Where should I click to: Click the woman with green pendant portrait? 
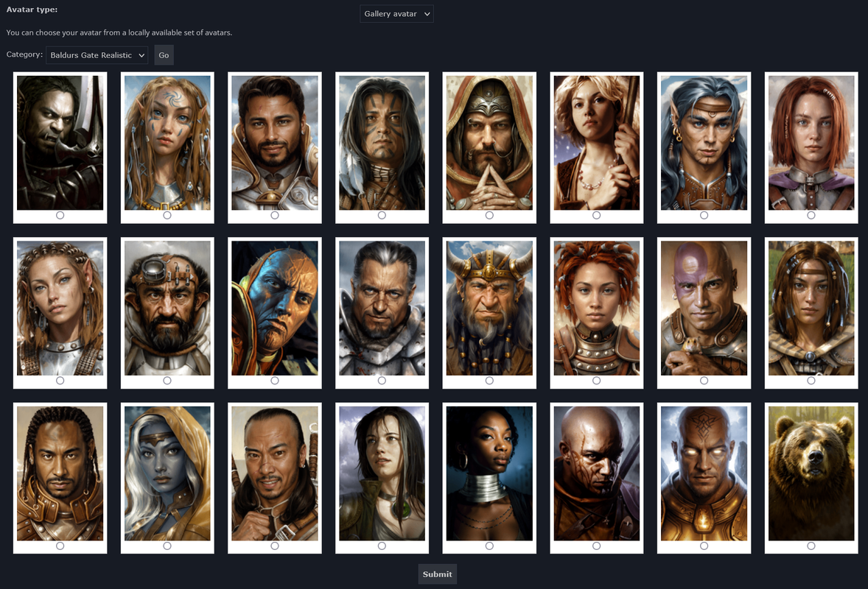(x=382, y=473)
